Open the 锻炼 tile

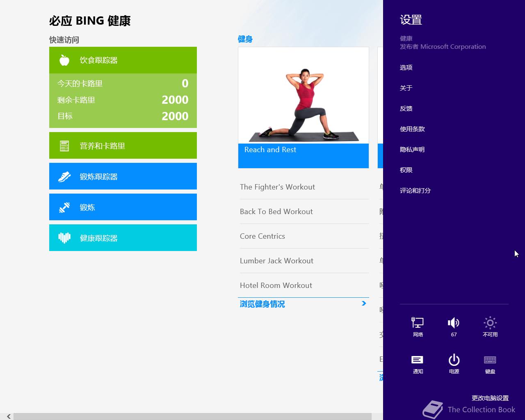[x=123, y=207]
